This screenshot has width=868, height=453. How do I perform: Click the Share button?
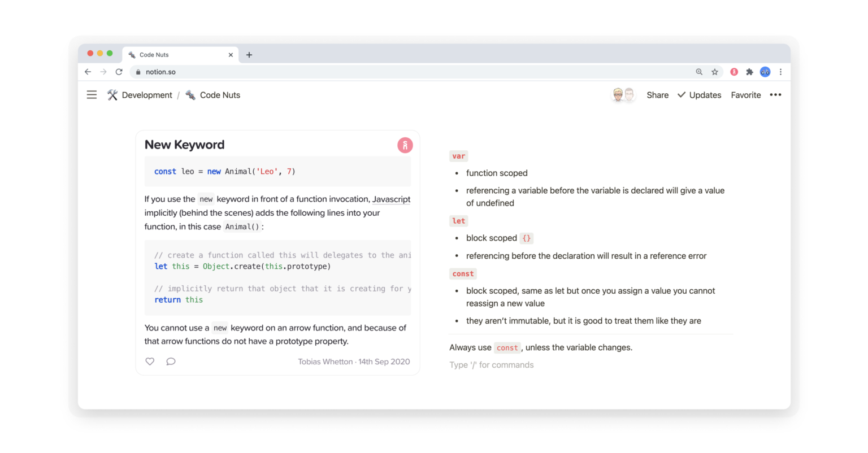657,95
